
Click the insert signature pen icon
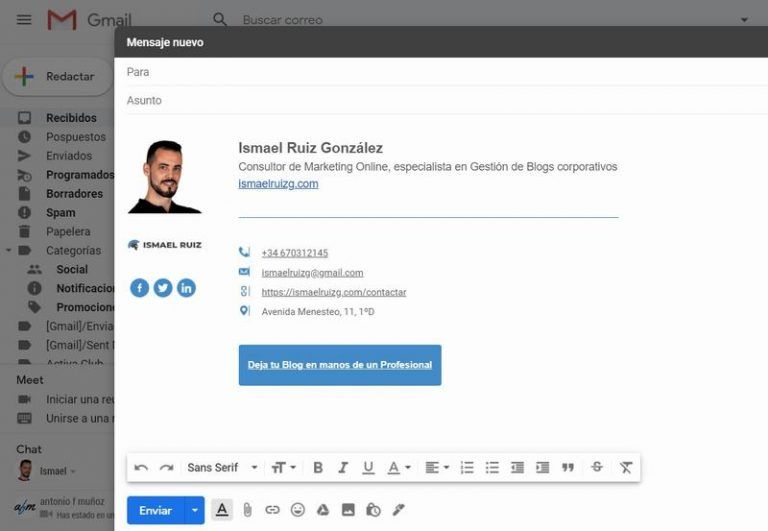point(398,510)
